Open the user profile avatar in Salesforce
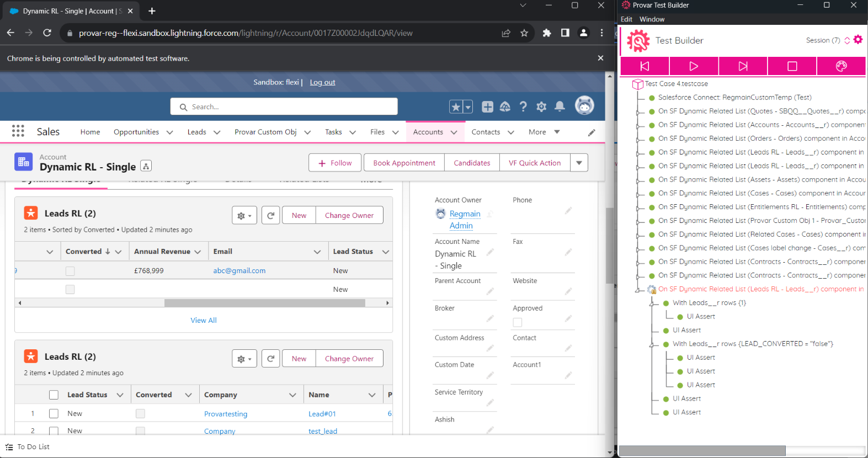 click(584, 105)
